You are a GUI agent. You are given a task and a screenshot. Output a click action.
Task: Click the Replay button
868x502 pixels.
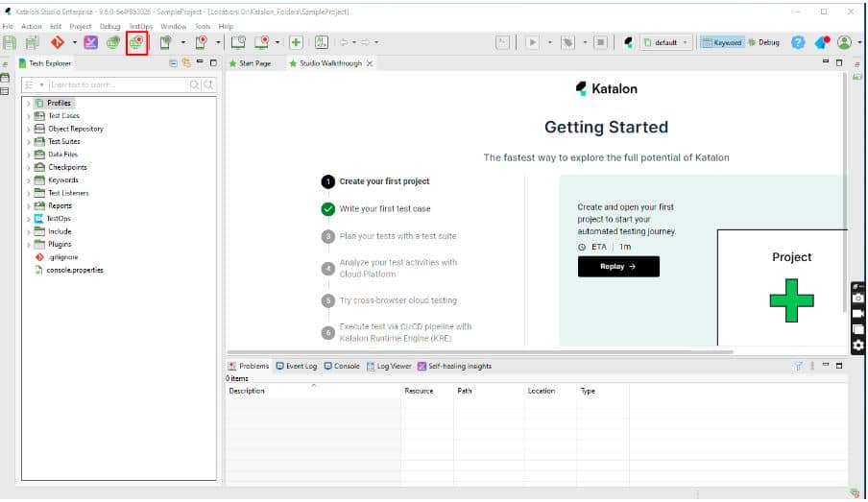pyautogui.click(x=618, y=266)
